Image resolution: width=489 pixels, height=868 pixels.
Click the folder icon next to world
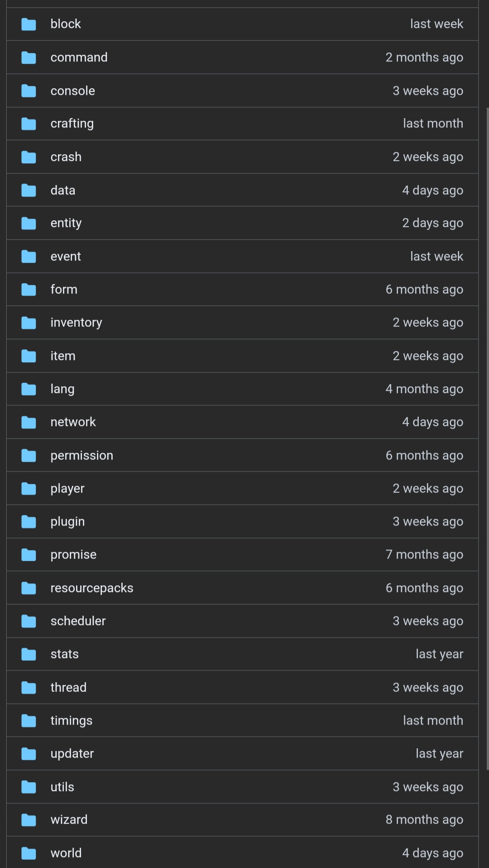point(29,853)
